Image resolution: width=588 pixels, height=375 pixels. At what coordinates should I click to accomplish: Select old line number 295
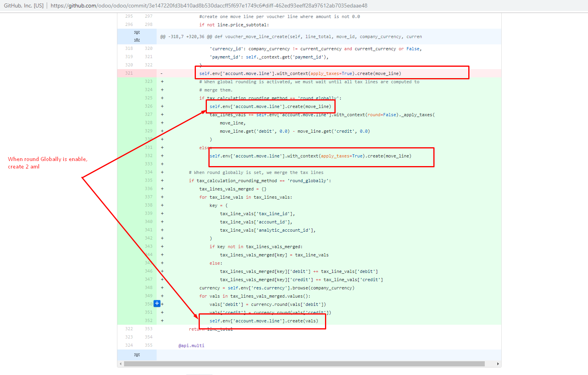pyautogui.click(x=129, y=16)
